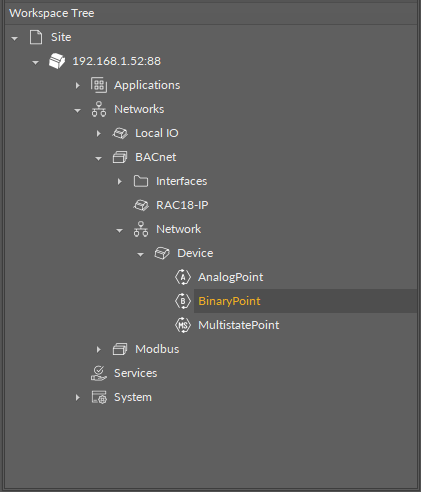
Task: Click the AnalogPoint 'A' icon
Action: (x=183, y=277)
